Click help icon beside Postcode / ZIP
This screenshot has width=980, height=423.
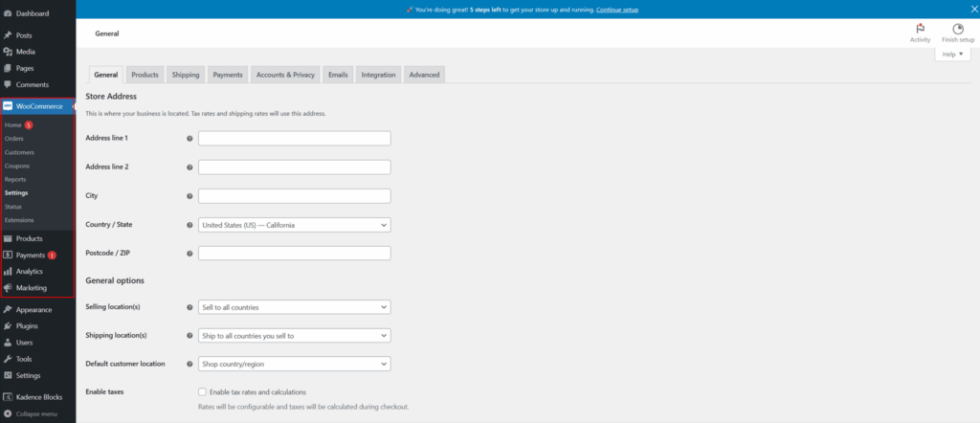point(189,254)
